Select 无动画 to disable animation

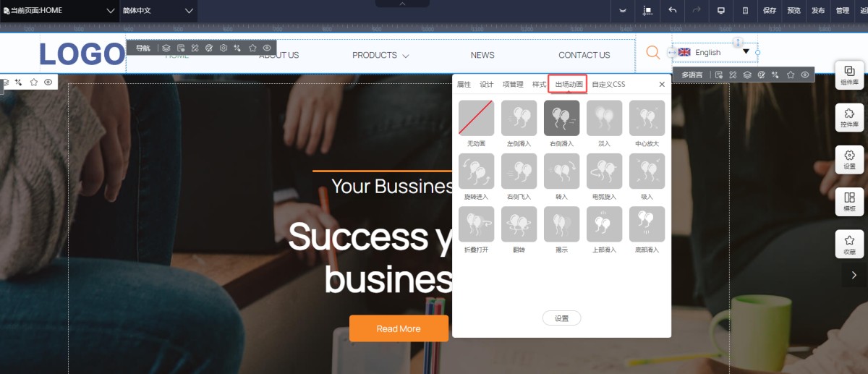(x=476, y=118)
